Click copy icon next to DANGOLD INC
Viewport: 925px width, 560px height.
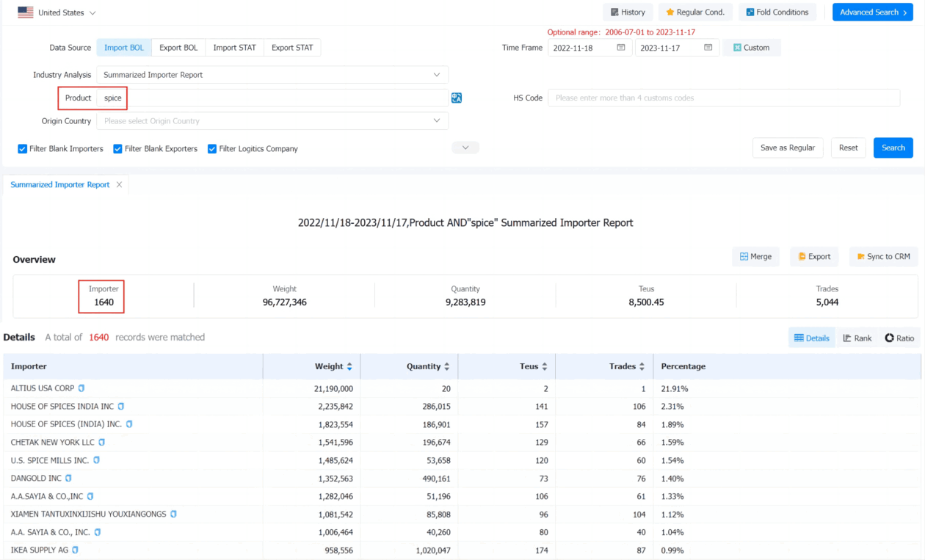pyautogui.click(x=68, y=479)
